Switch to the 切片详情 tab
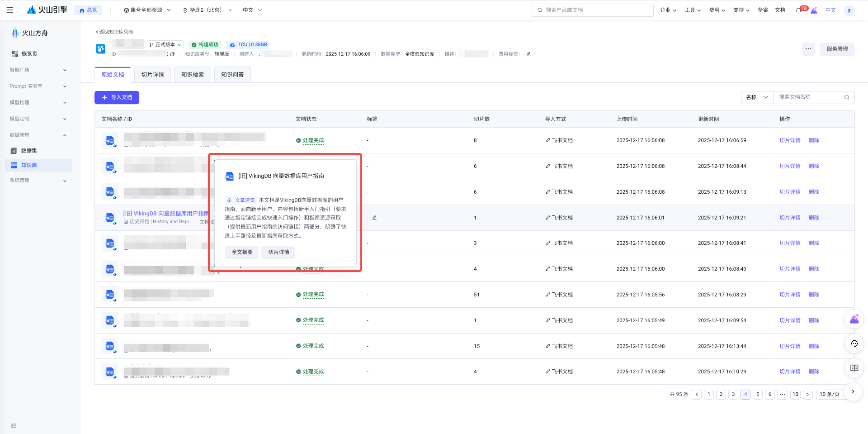The image size is (868, 434). tap(153, 75)
